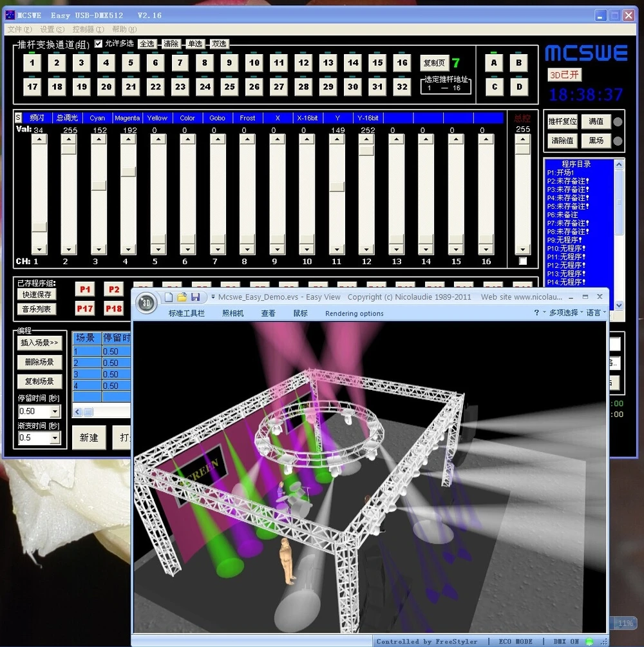The width and height of the screenshot is (644, 647).
Task: Toggle the checkbox under the master fader
Action: point(523,261)
